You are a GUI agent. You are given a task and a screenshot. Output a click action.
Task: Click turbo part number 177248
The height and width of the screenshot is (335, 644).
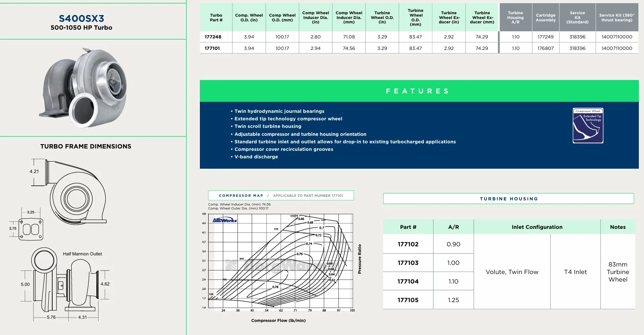[x=213, y=37]
